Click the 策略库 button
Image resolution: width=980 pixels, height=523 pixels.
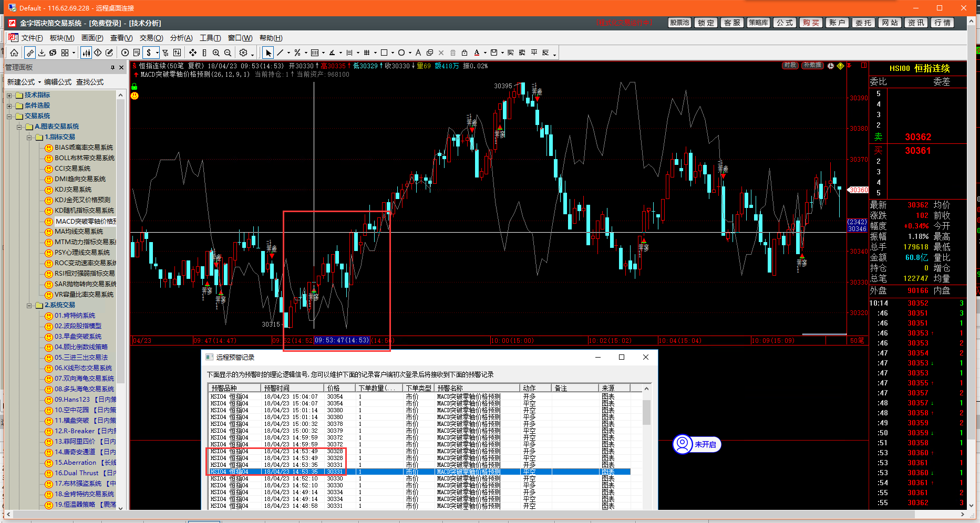tap(758, 23)
